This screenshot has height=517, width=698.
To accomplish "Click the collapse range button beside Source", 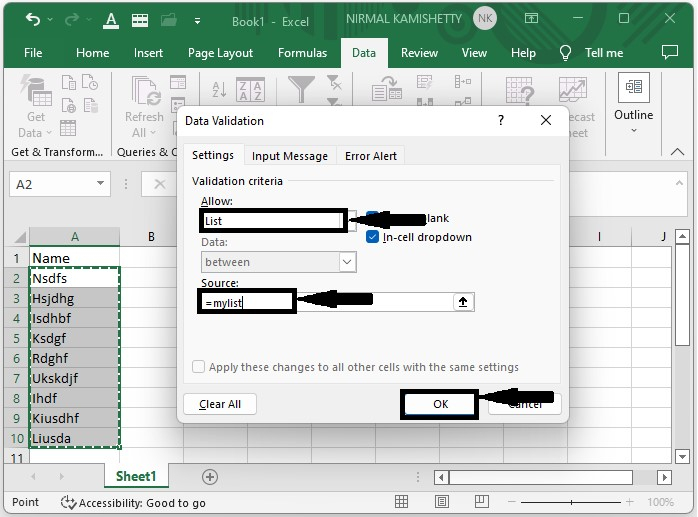I will (x=463, y=302).
